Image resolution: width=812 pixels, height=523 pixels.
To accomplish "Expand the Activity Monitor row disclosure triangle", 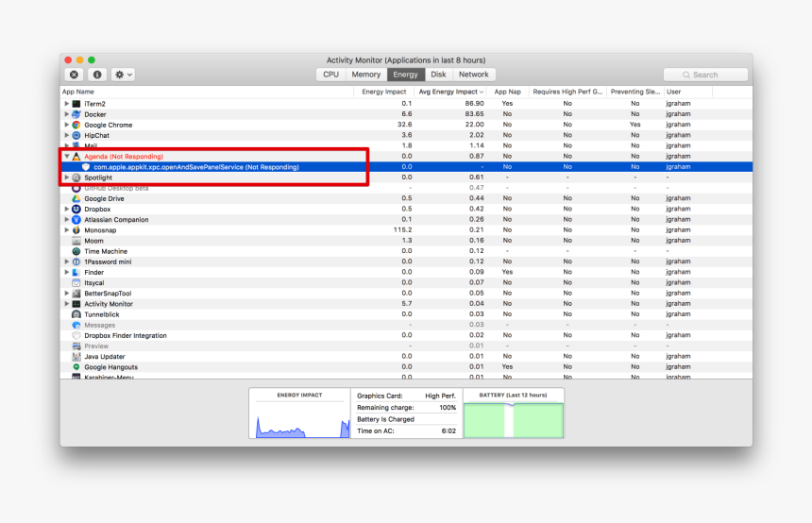I will pos(67,303).
